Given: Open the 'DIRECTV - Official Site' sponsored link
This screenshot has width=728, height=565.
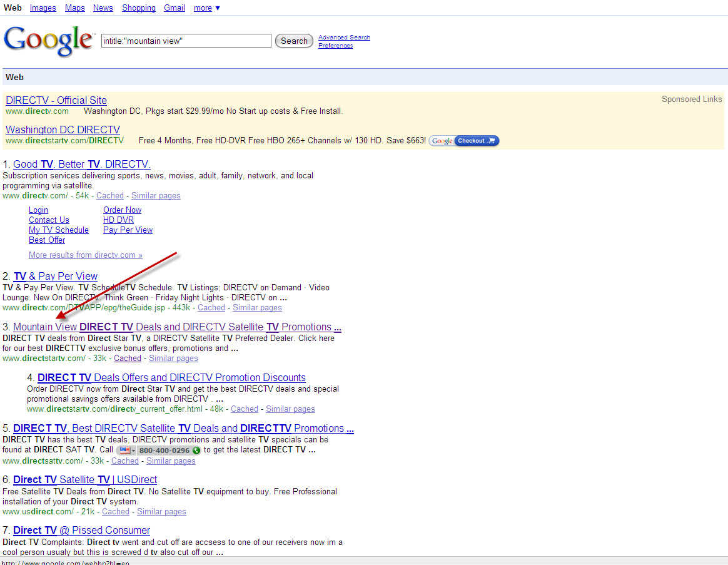Looking at the screenshot, I should 56,100.
